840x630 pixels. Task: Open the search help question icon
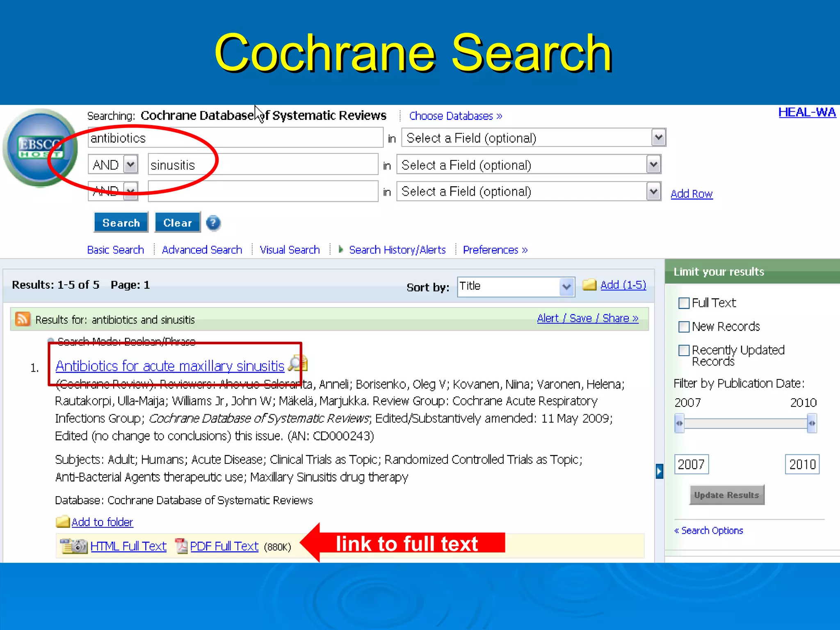click(x=213, y=223)
